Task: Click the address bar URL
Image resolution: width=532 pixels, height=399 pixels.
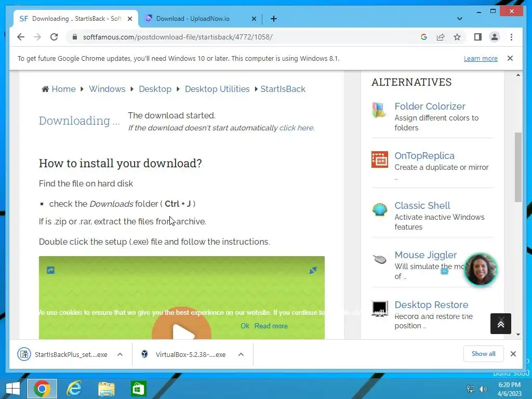Action: [178, 37]
